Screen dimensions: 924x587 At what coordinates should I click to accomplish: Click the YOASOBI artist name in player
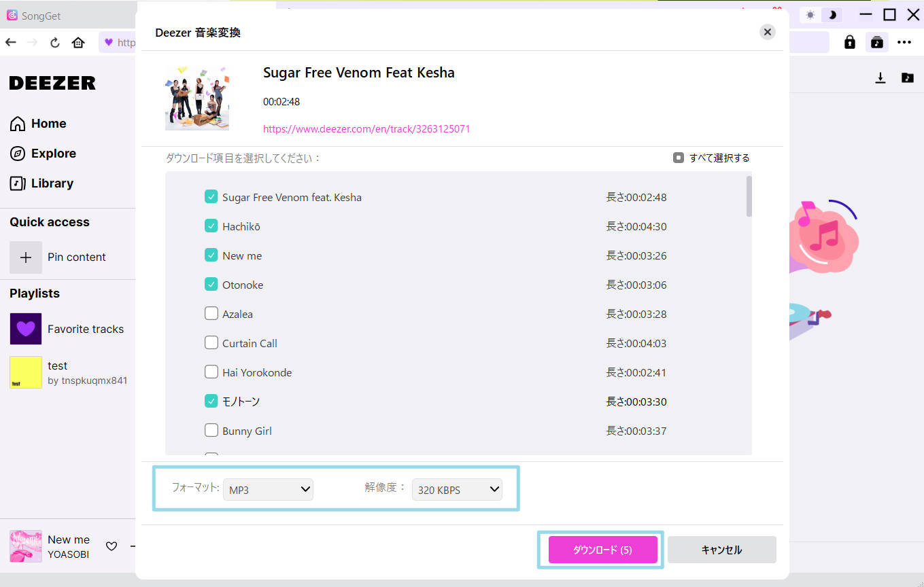coord(68,554)
